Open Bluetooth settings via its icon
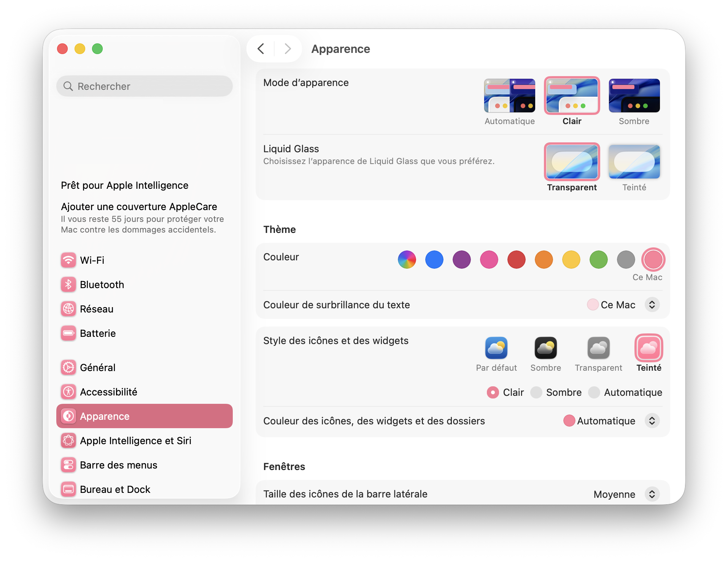The width and height of the screenshot is (728, 561). [x=68, y=285]
